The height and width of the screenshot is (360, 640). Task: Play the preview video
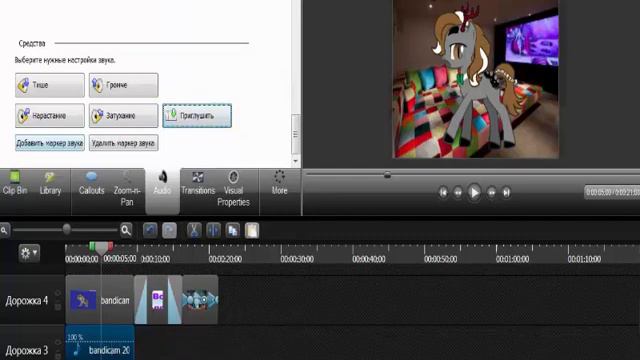[474, 192]
